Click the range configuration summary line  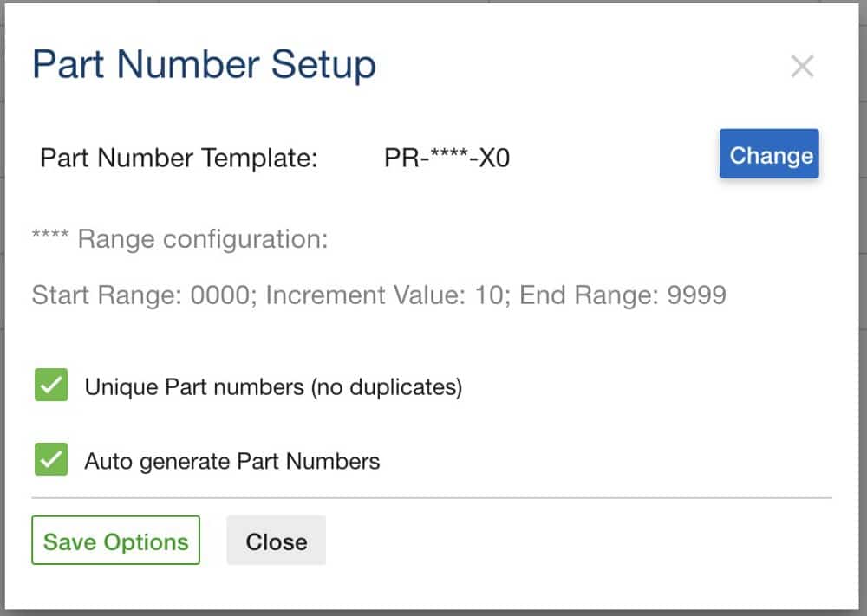(x=378, y=295)
